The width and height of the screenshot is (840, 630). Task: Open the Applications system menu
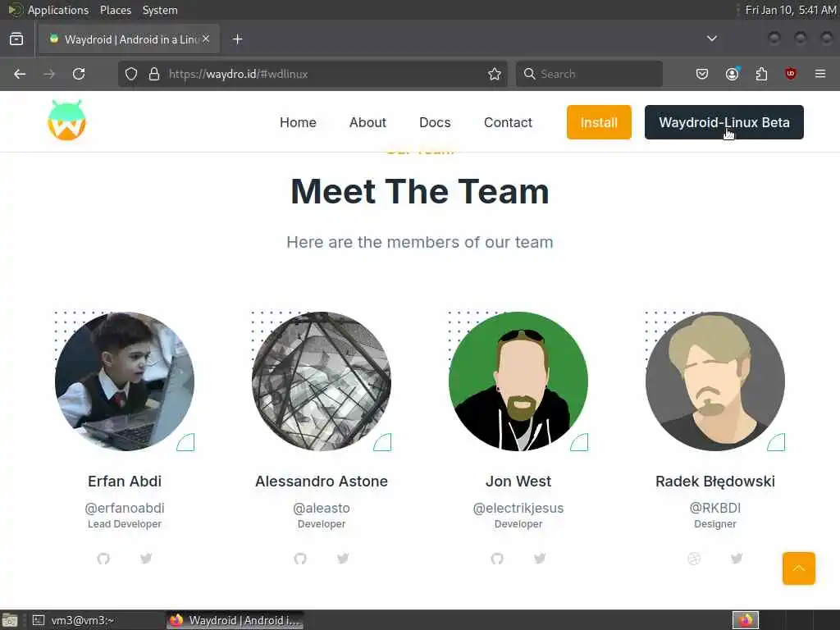pyautogui.click(x=58, y=10)
